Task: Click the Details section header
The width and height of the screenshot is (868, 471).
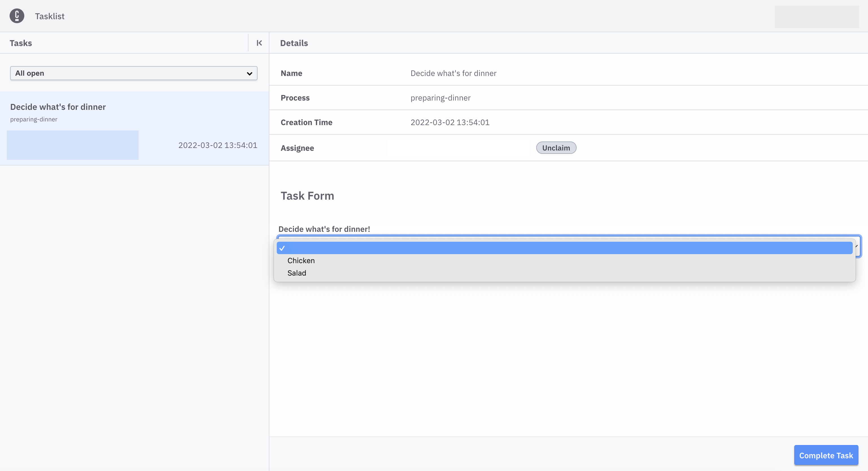Action: click(x=293, y=43)
